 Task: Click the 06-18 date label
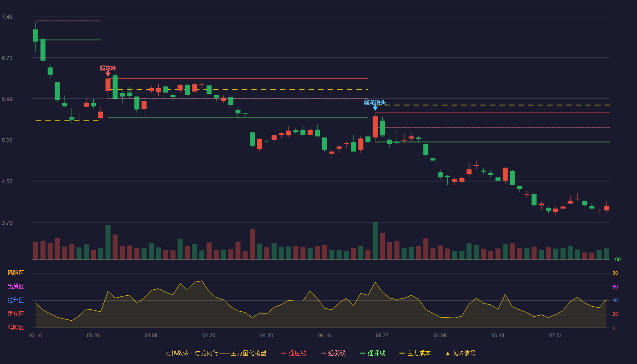(x=498, y=335)
